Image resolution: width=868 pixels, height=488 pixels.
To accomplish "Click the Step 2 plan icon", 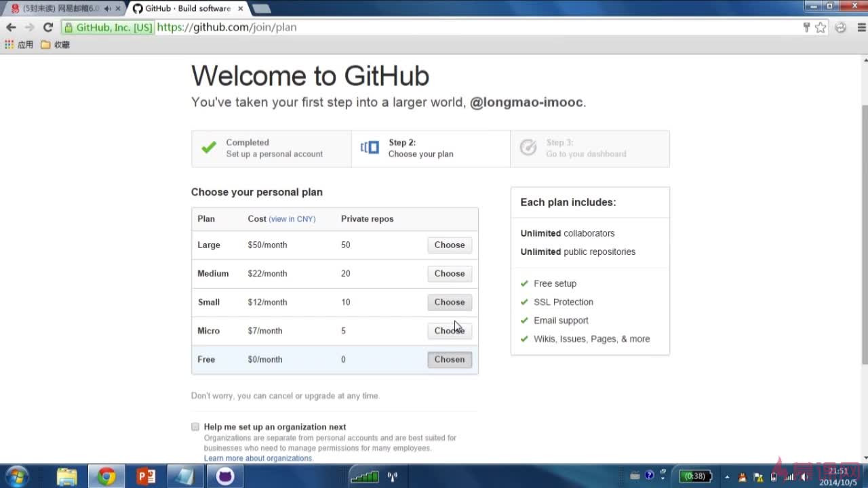I will coord(370,148).
